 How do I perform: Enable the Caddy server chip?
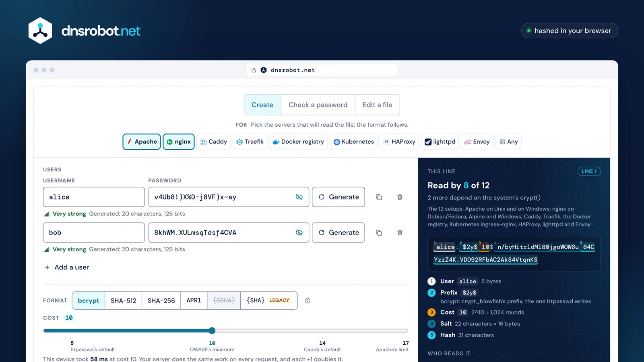pos(214,142)
